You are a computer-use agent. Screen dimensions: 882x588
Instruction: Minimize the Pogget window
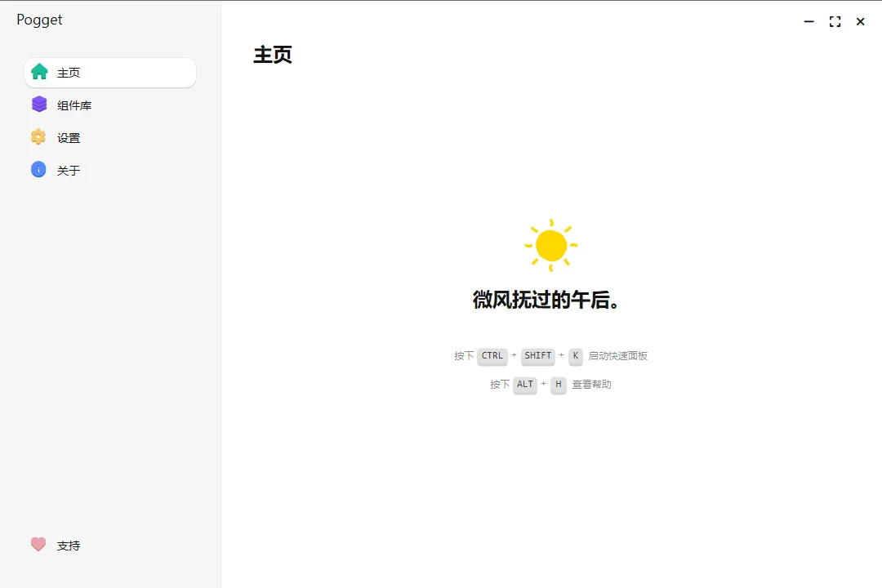808,21
